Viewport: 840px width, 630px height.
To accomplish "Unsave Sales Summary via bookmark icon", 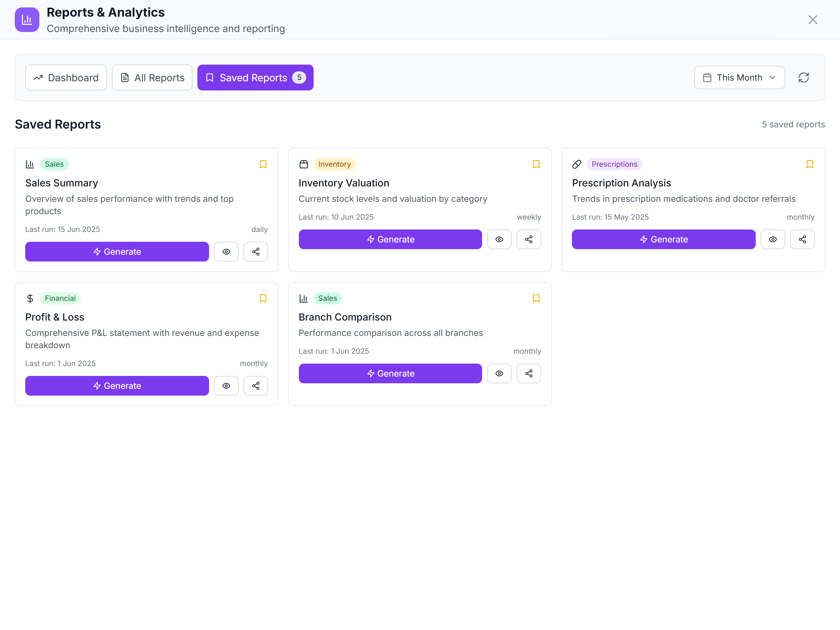I will 263,164.
